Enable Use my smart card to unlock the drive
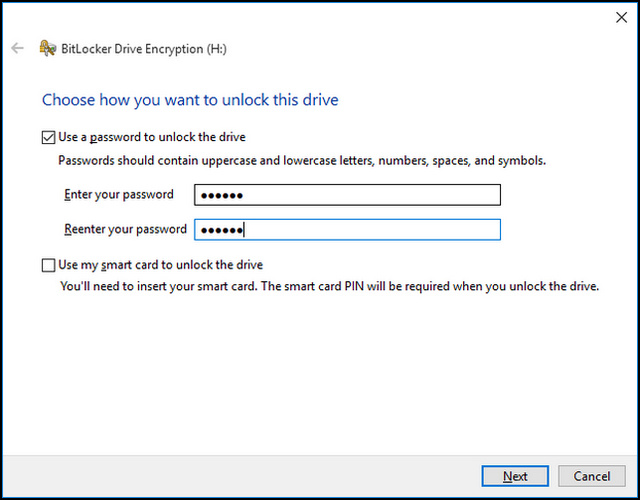The width and height of the screenshot is (640, 500). [48, 265]
